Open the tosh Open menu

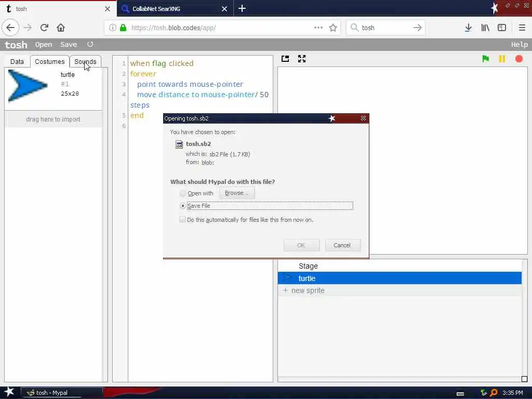(44, 45)
